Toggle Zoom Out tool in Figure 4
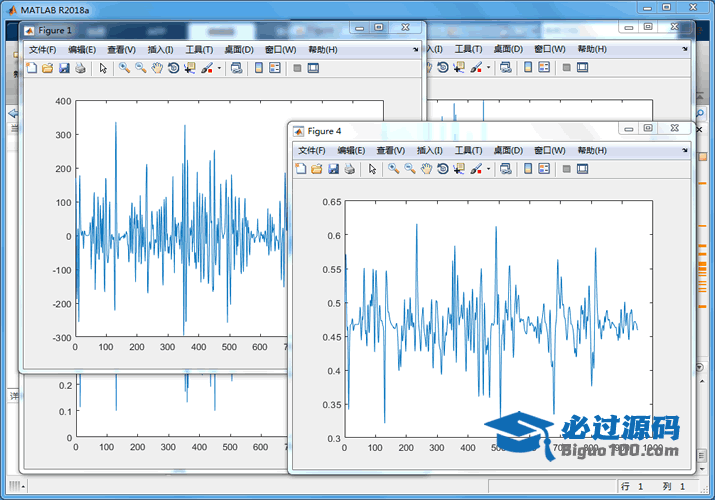The width and height of the screenshot is (715, 500). click(410, 169)
